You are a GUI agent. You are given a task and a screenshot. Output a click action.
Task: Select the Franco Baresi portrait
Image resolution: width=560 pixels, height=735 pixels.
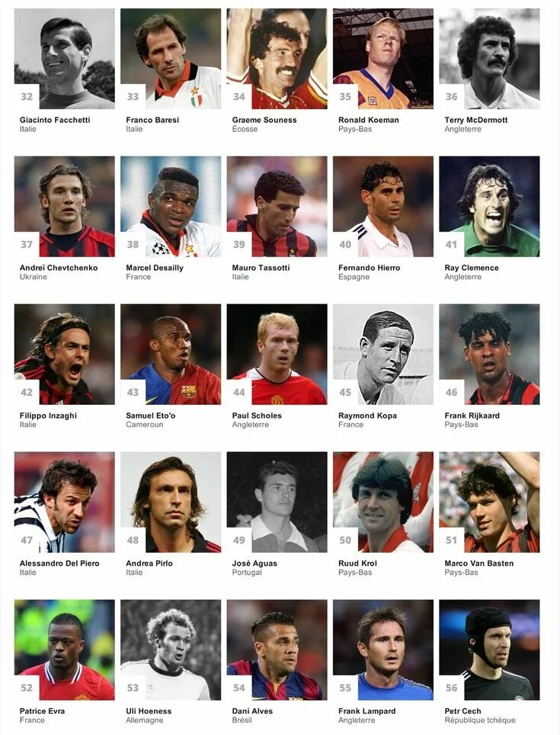(x=171, y=59)
